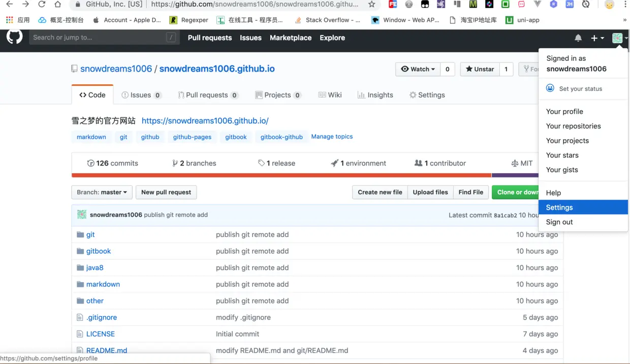
Task: Click the rocket icon beside 1 environment
Action: click(x=335, y=163)
